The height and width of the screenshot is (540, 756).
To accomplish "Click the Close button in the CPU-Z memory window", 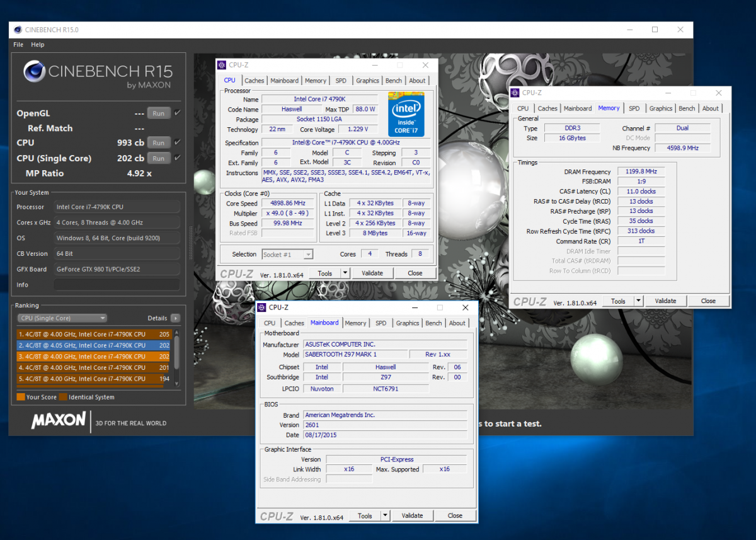I will point(708,301).
